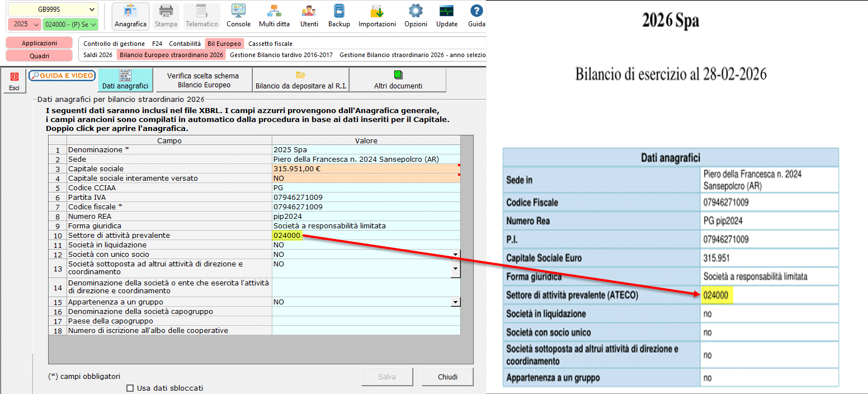Open the Importazioni tool
Screen dimensions: 868x394
(x=377, y=16)
